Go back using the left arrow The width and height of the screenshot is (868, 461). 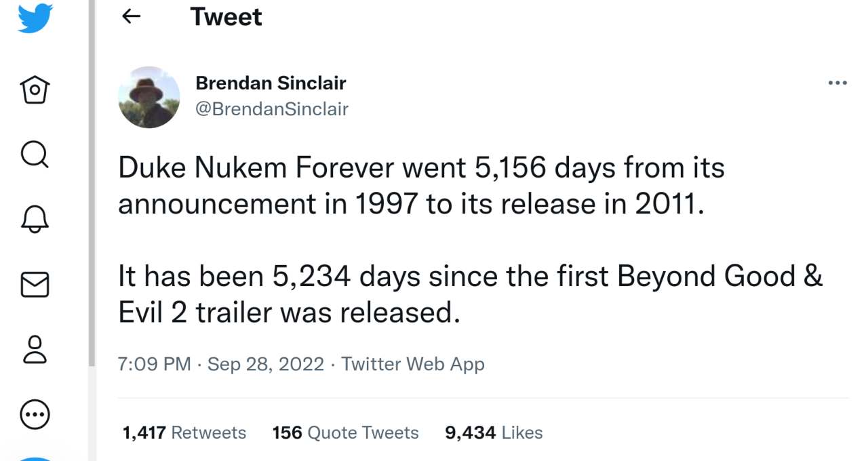(x=131, y=16)
